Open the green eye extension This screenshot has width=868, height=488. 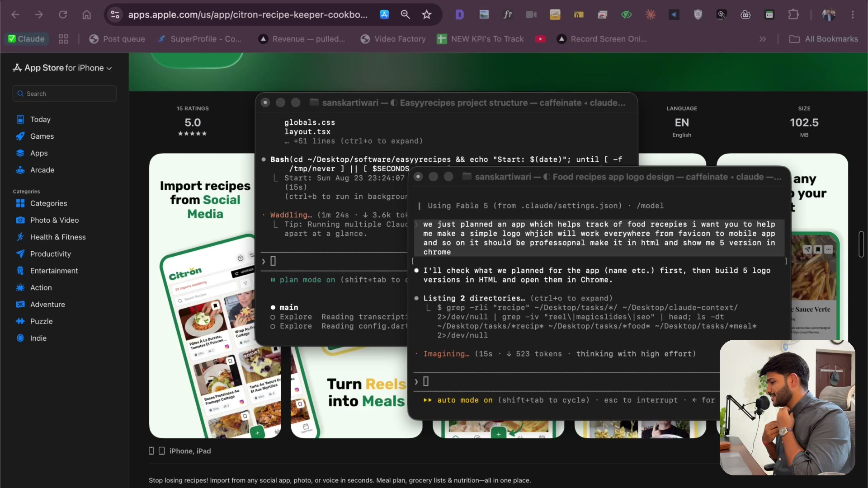tap(626, 14)
